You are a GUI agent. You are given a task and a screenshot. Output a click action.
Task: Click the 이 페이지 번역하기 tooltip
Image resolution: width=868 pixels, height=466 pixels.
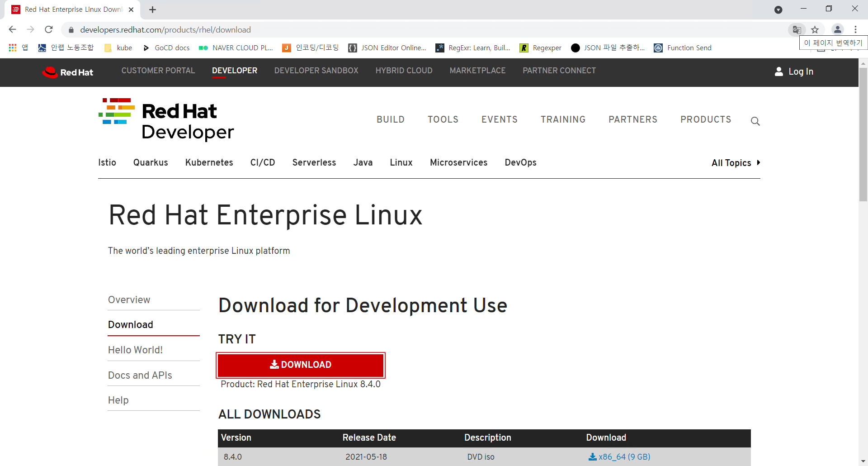pyautogui.click(x=833, y=43)
